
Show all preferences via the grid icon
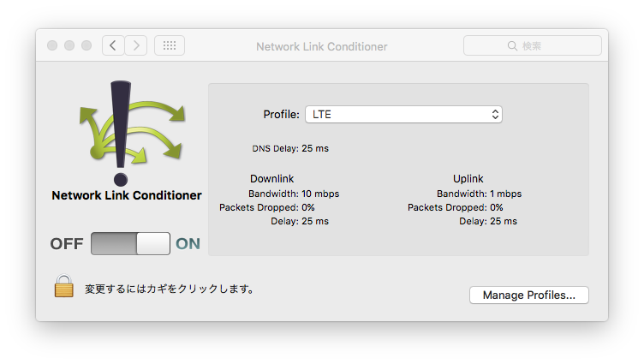pos(169,45)
